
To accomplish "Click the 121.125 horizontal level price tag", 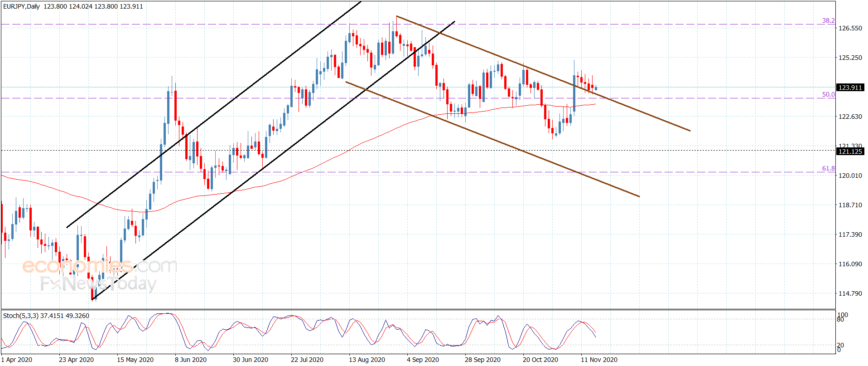I will point(850,151).
